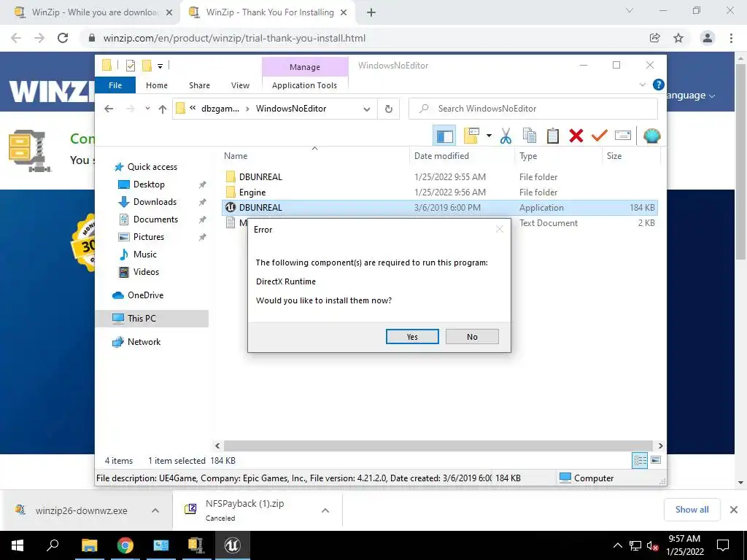Click the Chrome address bar URL
Viewport: 747px width, 560px height.
coord(234,38)
